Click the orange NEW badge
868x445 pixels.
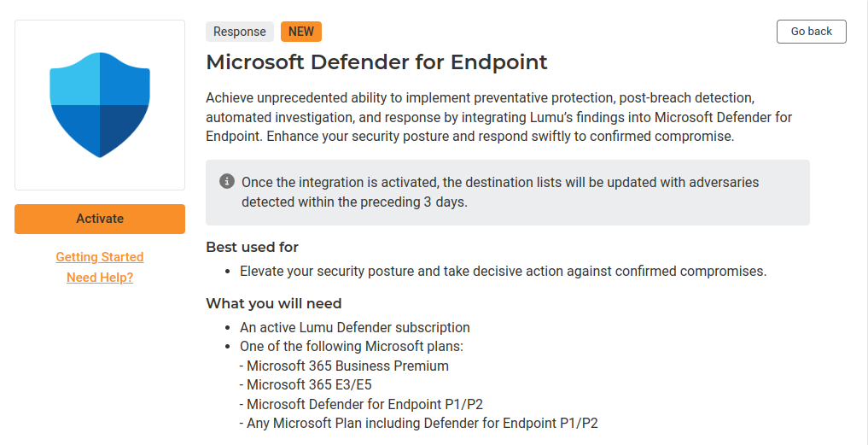point(301,32)
